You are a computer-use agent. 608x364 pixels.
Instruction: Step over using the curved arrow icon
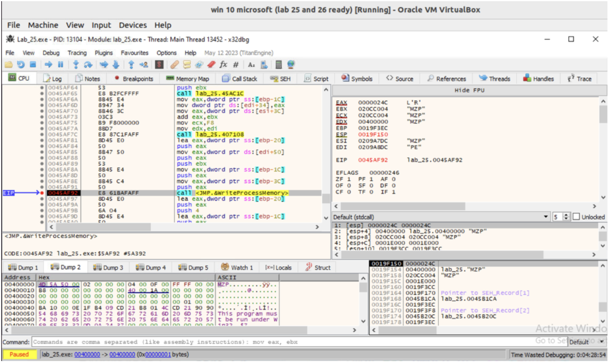(88, 65)
